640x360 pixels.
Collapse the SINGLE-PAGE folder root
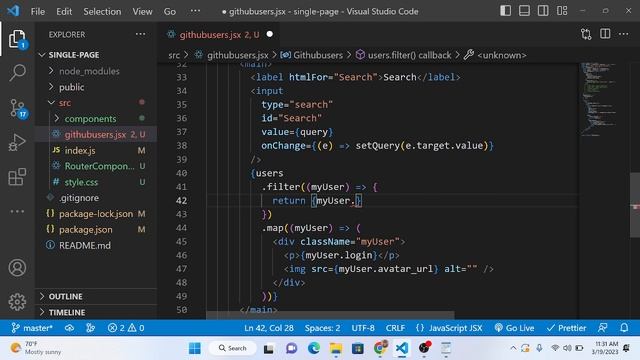[96, 55]
